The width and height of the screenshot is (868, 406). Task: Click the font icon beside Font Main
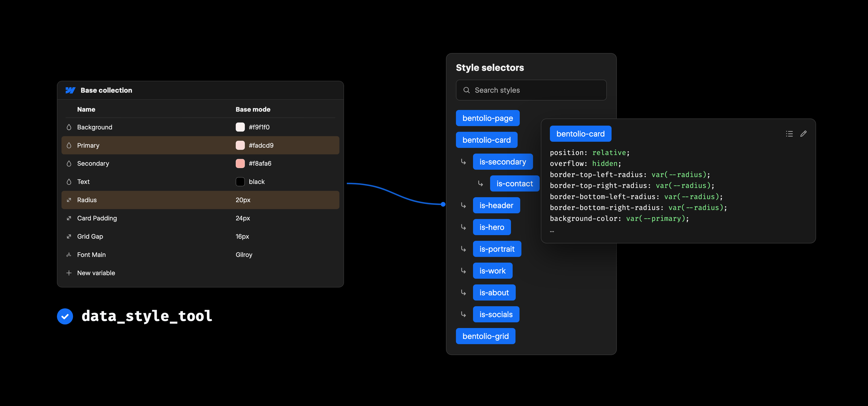[x=69, y=255]
